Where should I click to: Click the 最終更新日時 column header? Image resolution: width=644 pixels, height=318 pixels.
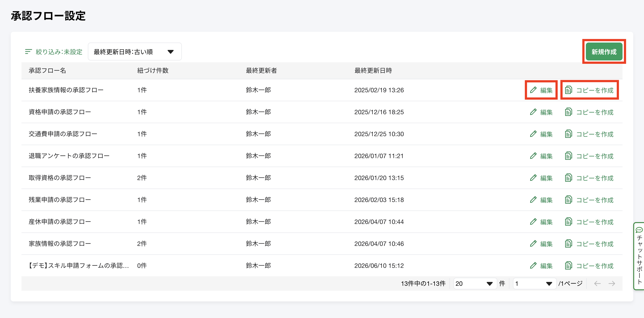(x=373, y=70)
